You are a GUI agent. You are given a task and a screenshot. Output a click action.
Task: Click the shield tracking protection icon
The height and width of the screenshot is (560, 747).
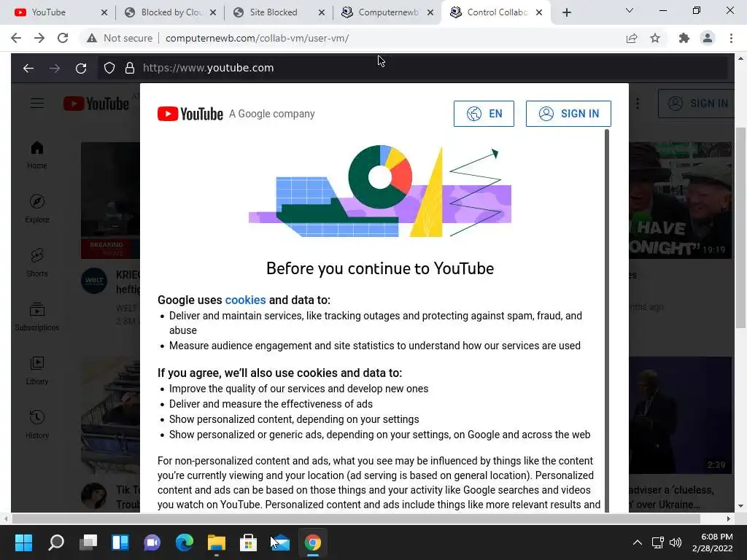point(109,68)
